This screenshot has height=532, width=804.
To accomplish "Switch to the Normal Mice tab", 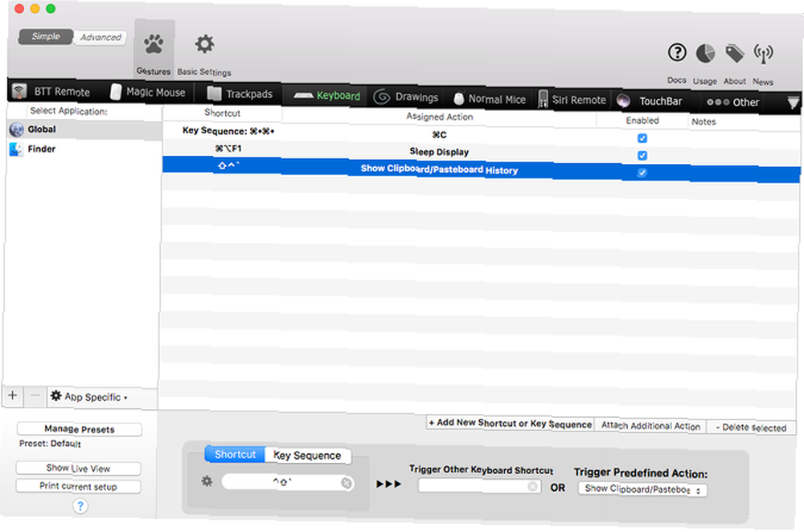I will (x=490, y=99).
